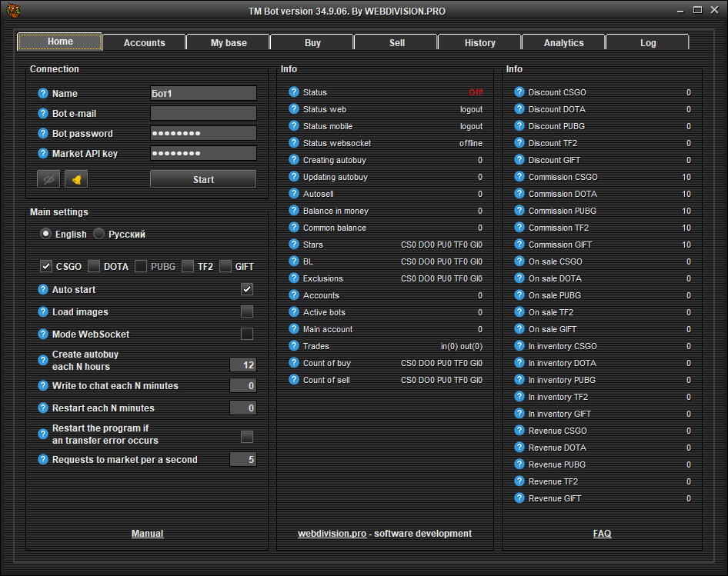Toggle the hide-password eye icon button
The width and height of the screenshot is (728, 576).
tap(48, 179)
